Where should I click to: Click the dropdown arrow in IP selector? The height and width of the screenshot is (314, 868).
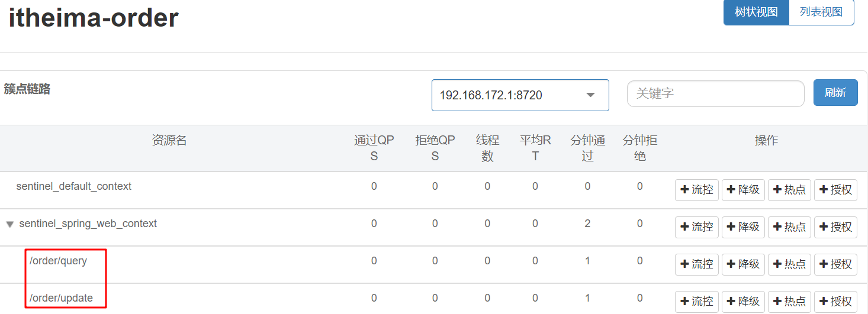(x=590, y=95)
